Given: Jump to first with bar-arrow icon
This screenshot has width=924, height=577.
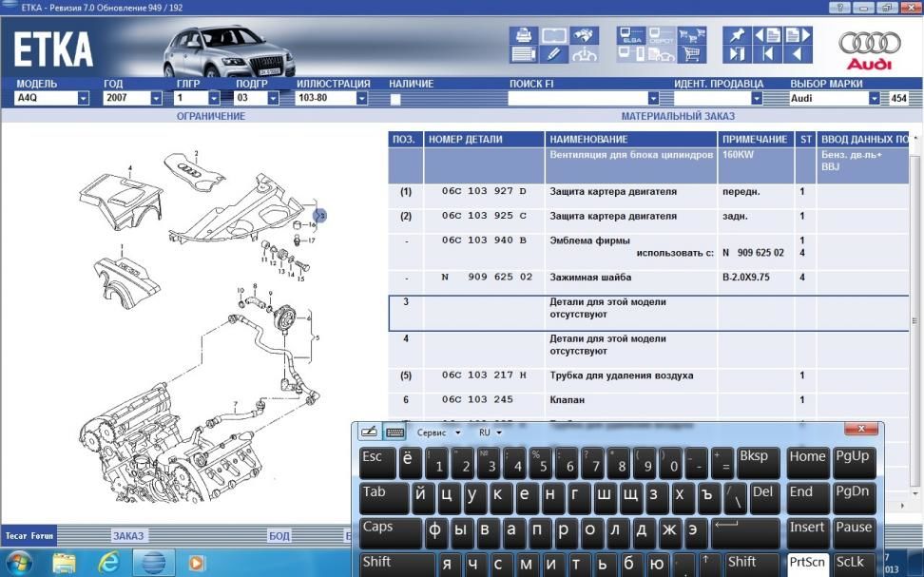Looking at the screenshot, I should 767,55.
